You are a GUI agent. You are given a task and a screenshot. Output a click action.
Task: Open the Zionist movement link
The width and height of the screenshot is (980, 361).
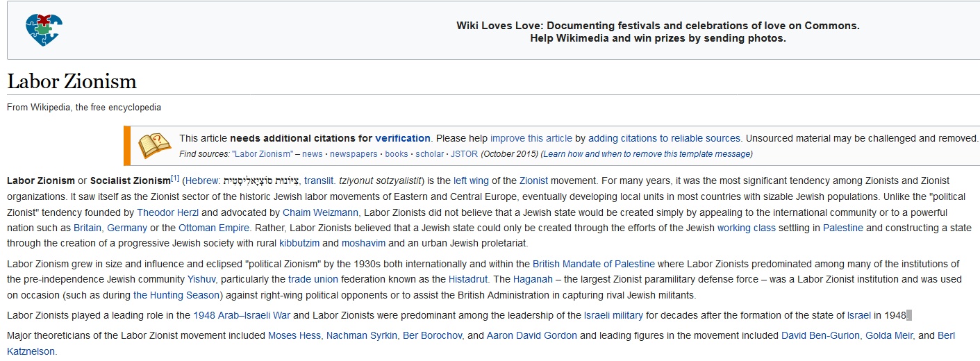[x=533, y=181]
